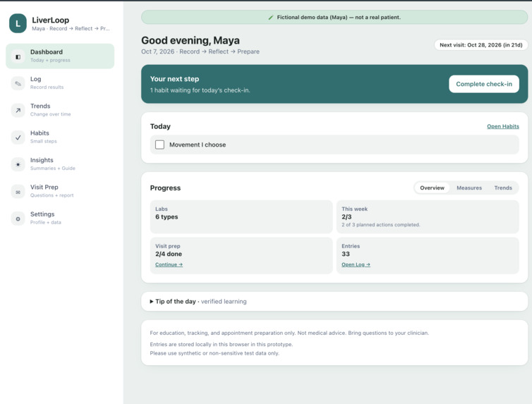Click the Log pencil icon

[18, 83]
